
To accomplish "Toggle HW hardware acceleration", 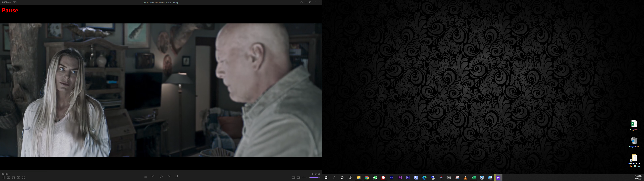I will (x=293, y=177).
